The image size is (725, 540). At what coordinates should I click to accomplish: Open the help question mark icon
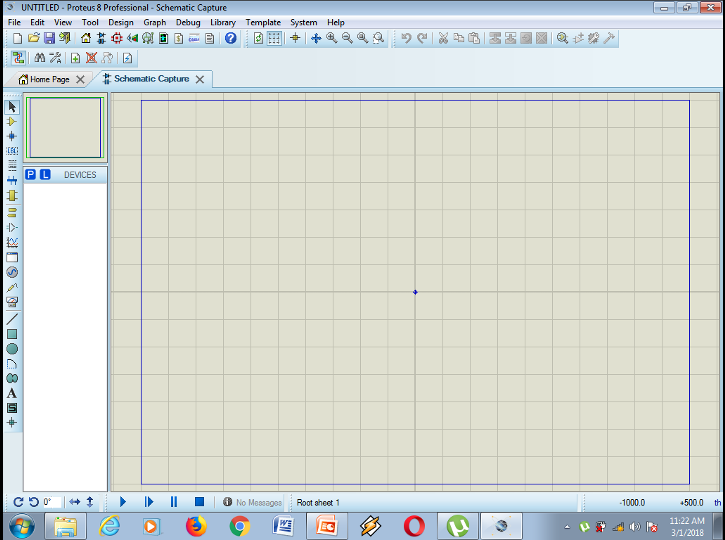click(231, 38)
